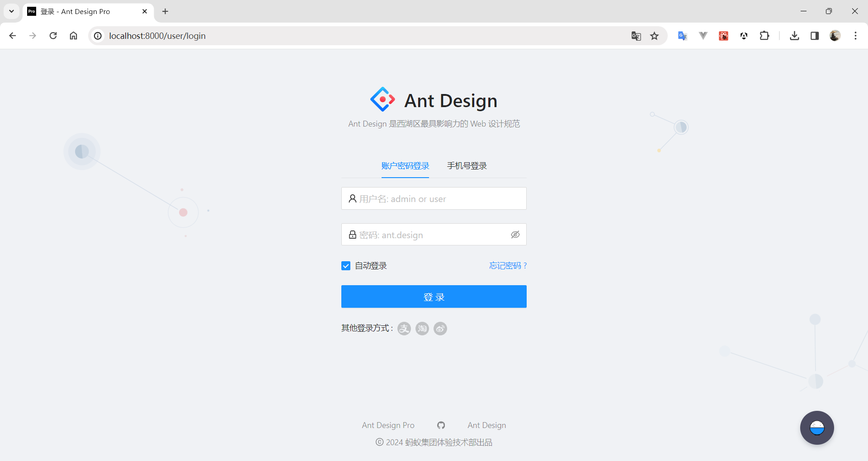
Task: Open the floating assistant bubble icon
Action: click(x=817, y=428)
